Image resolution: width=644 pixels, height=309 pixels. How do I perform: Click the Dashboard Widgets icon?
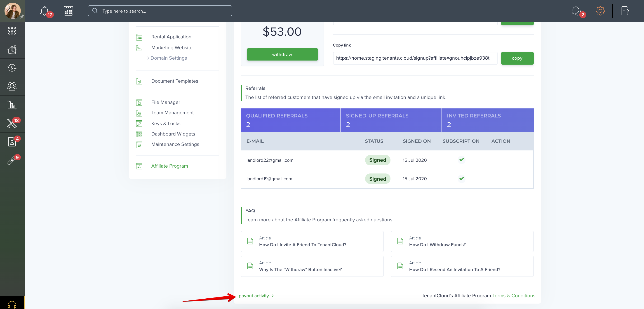[139, 134]
